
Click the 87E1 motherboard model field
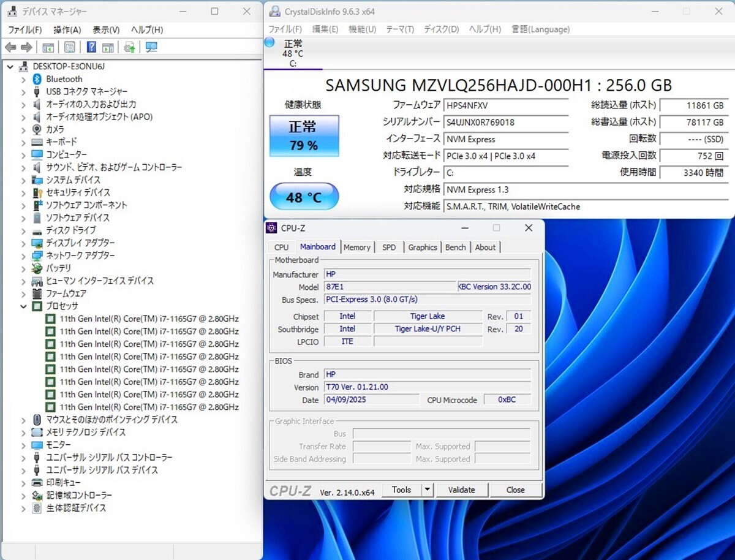390,287
